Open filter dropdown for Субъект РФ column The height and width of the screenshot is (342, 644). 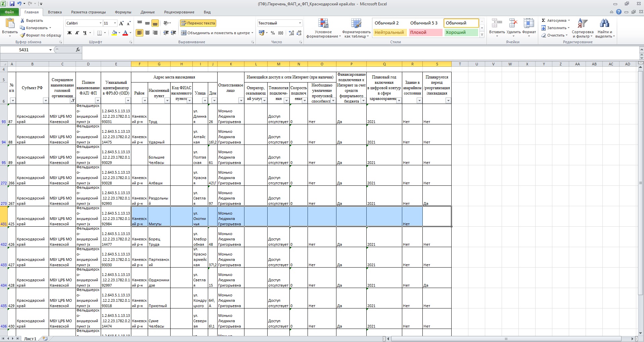(x=46, y=101)
